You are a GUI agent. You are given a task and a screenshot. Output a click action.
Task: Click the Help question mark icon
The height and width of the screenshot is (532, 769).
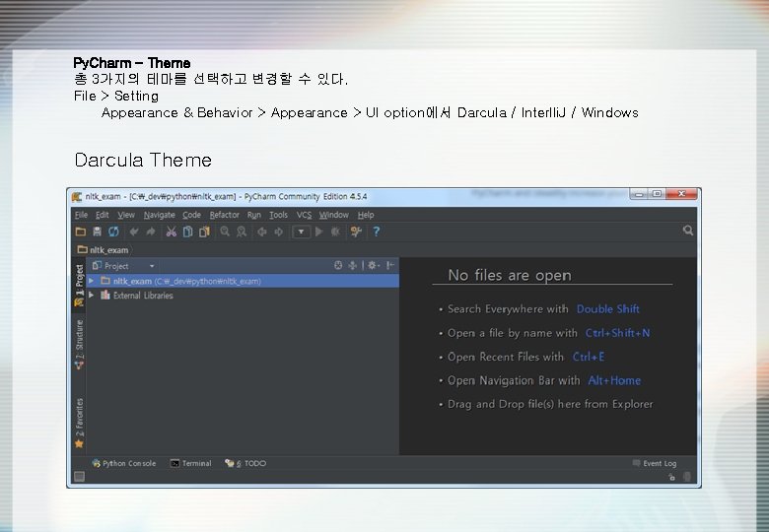(377, 232)
